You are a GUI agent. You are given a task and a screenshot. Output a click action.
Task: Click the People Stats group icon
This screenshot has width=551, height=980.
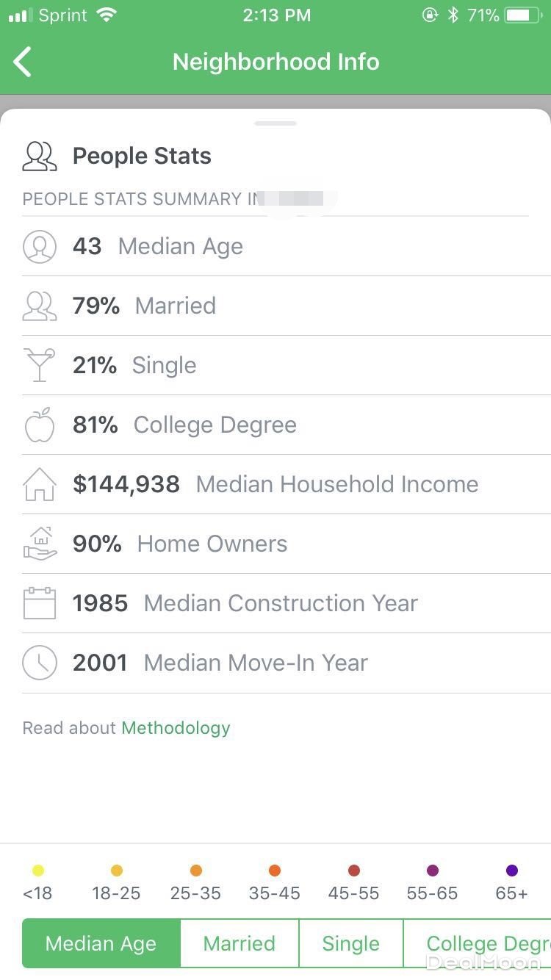[x=40, y=156]
